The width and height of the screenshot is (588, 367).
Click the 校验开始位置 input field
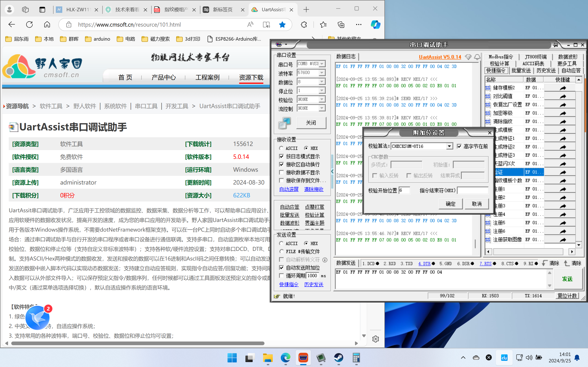click(x=404, y=190)
